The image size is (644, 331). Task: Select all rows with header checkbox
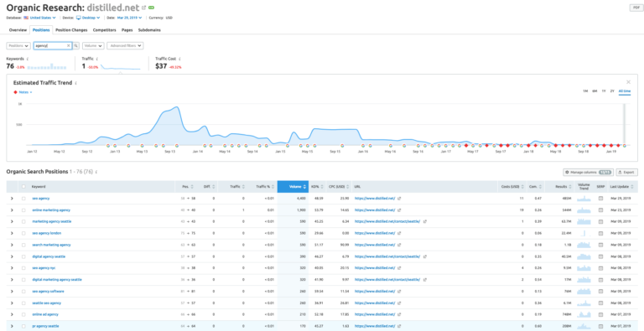[23, 187]
